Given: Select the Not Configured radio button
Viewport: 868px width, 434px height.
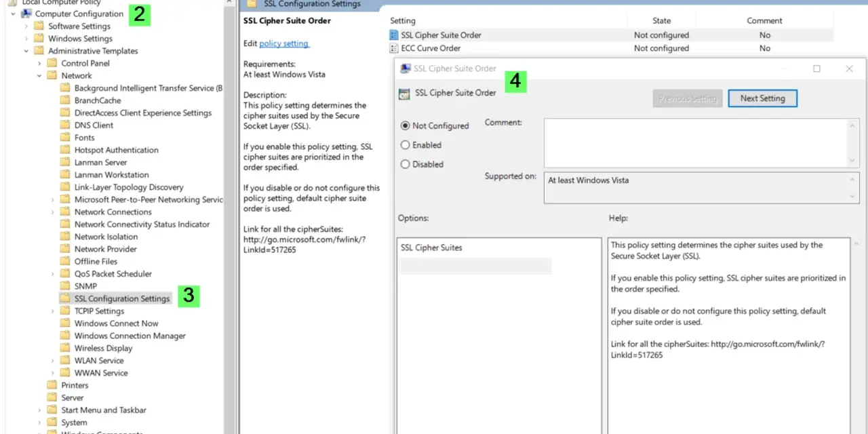Looking at the screenshot, I should tap(406, 125).
